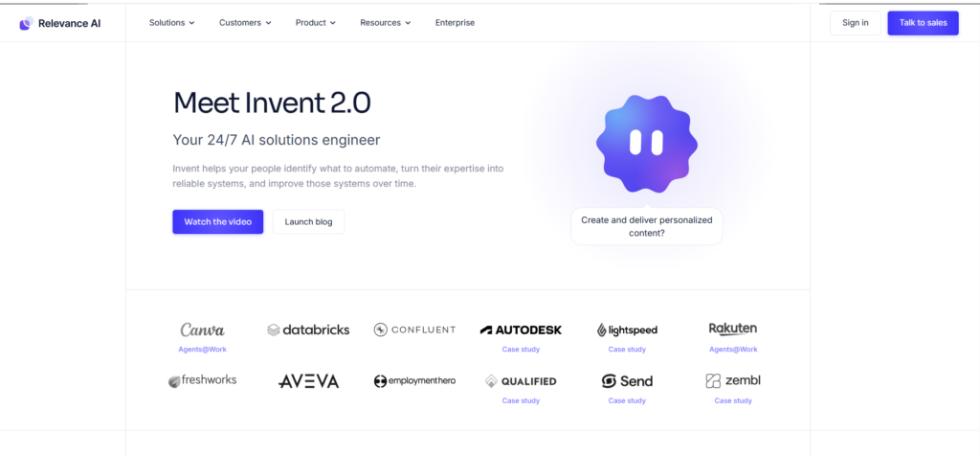The height and width of the screenshot is (456, 980).
Task: Click the Confluent logo
Action: click(x=414, y=330)
